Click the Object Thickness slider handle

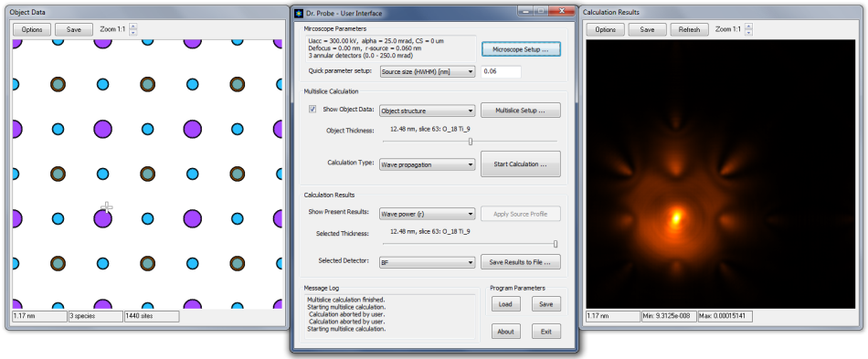pyautogui.click(x=471, y=142)
